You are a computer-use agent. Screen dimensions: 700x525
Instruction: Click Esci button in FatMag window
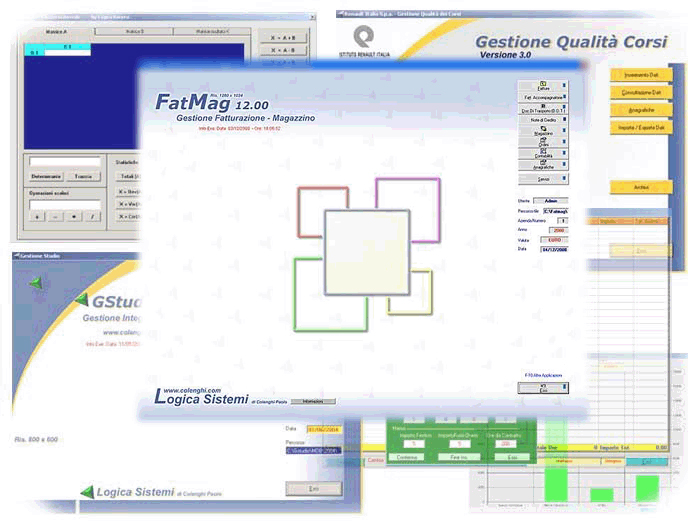coord(543,388)
